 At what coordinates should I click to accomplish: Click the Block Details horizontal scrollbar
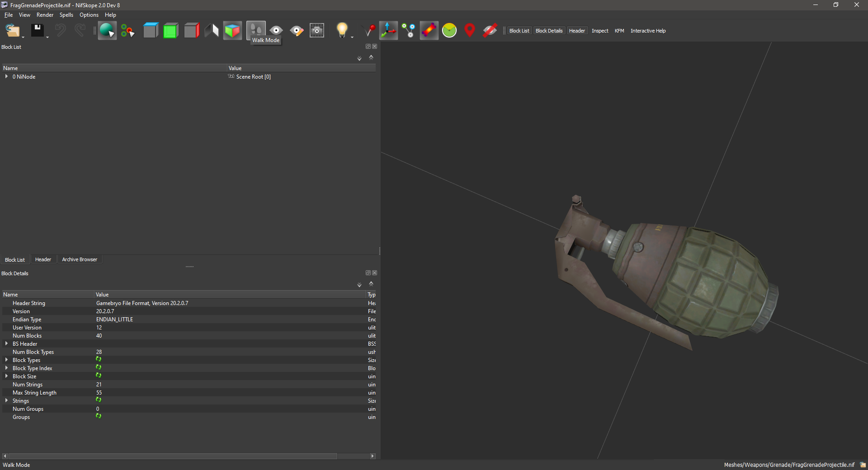pyautogui.click(x=172, y=456)
